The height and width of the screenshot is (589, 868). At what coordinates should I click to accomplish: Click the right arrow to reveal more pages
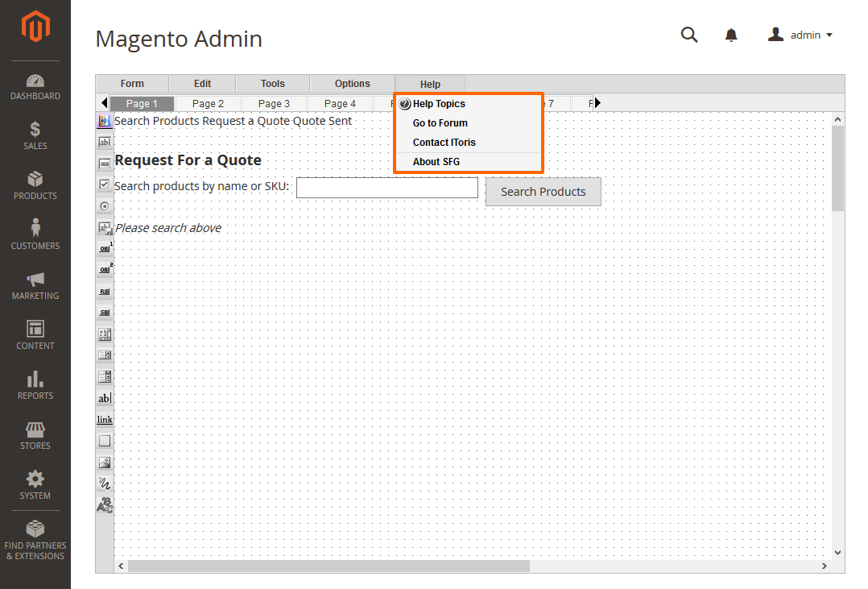pos(597,103)
